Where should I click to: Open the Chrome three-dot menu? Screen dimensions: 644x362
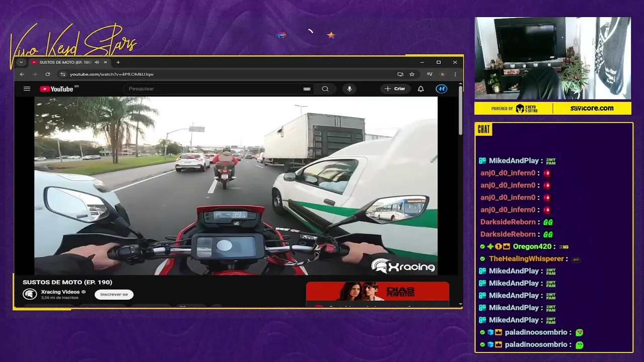455,74
